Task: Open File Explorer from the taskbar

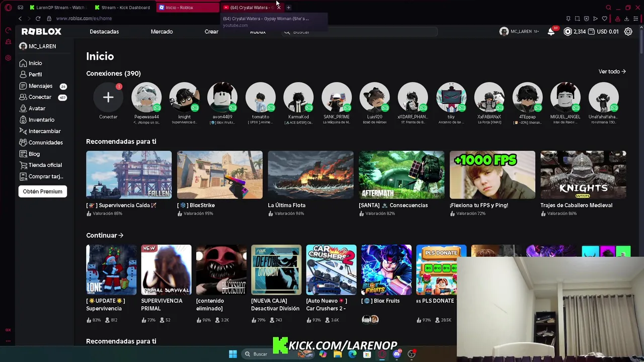Action: (338, 354)
